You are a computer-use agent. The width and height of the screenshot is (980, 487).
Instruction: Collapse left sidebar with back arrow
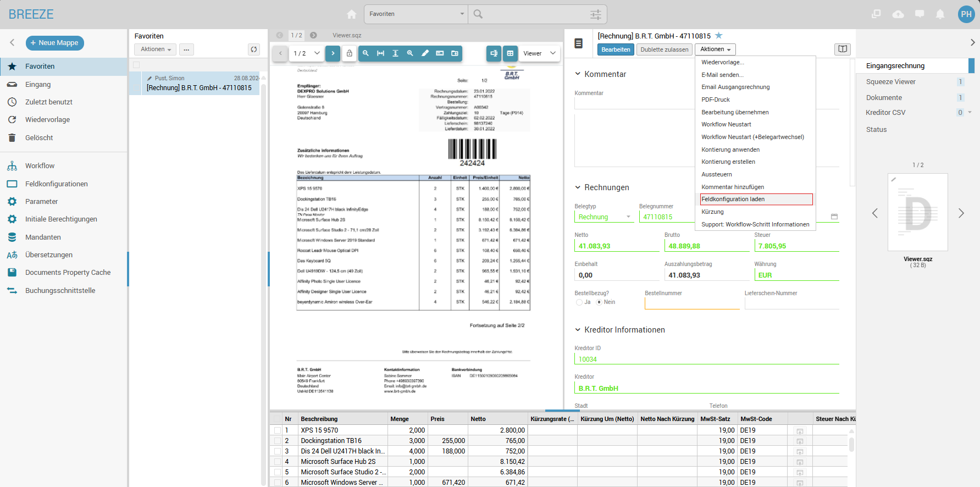[12, 42]
